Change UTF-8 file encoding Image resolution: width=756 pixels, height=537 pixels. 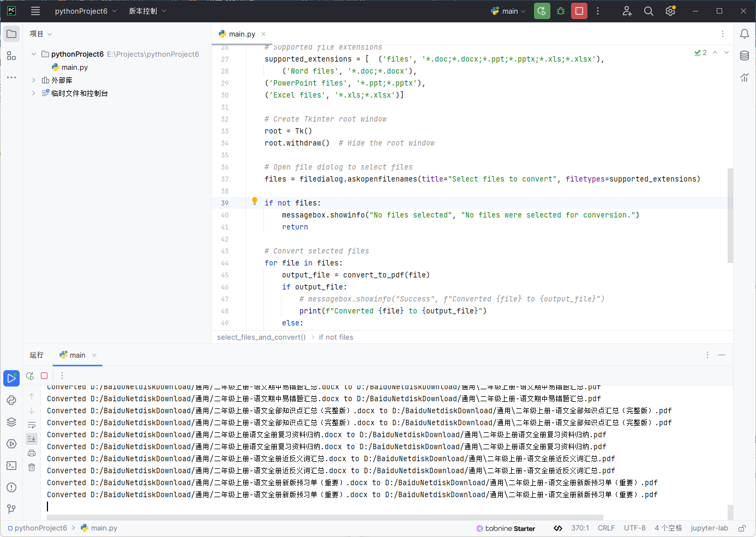[635, 528]
